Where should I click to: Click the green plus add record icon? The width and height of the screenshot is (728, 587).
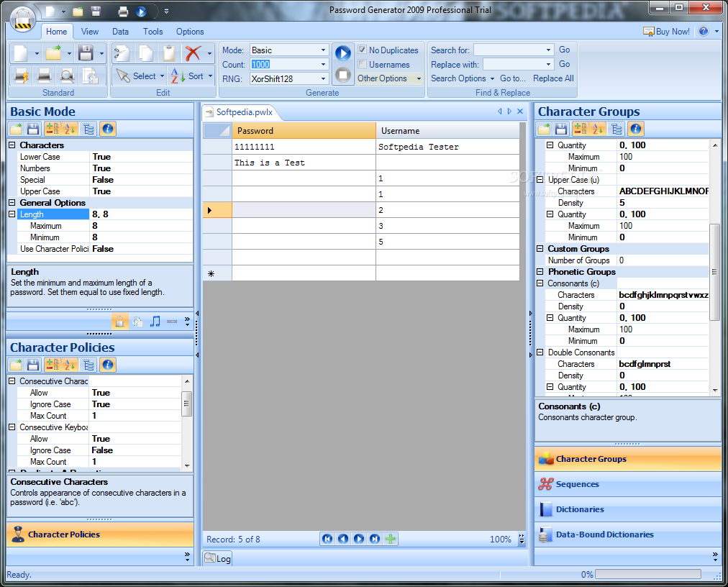click(x=391, y=539)
